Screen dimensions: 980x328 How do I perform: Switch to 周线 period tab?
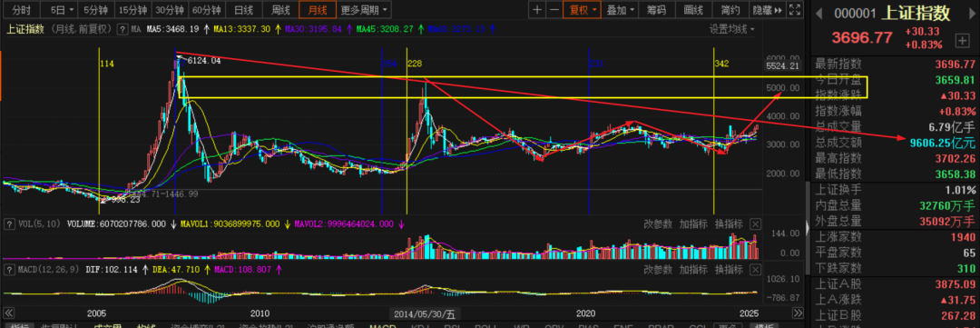click(280, 9)
